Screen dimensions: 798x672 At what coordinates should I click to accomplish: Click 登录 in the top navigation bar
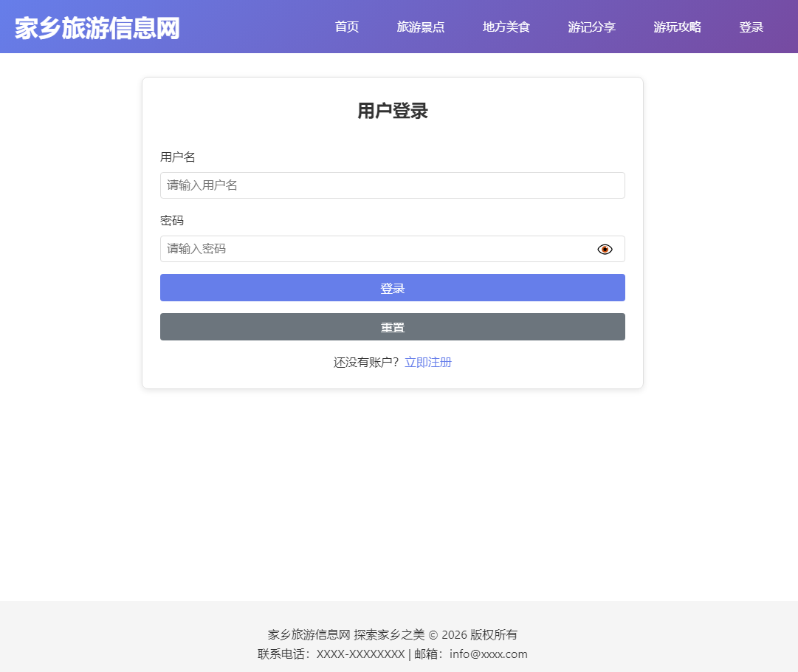pos(751,27)
